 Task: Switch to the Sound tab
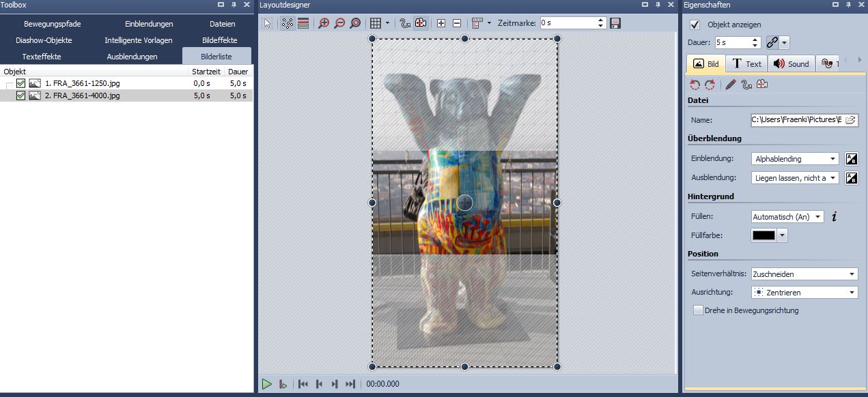(790, 64)
